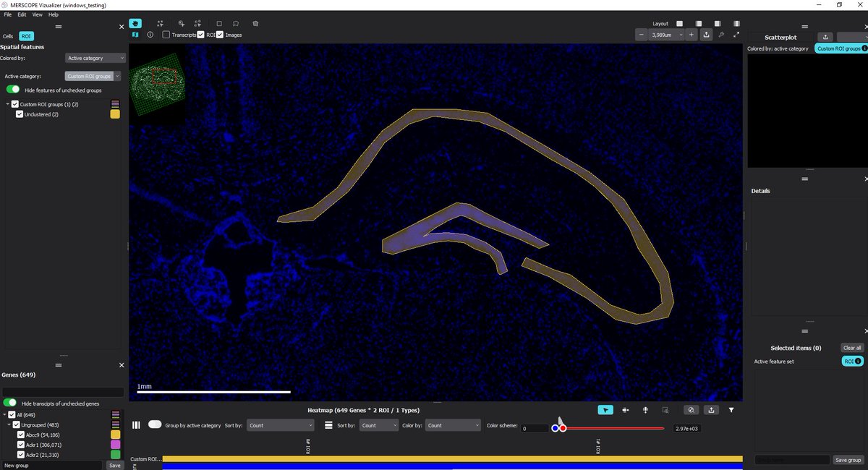The width and height of the screenshot is (868, 470).
Task: Click the gene search field
Action: [x=63, y=391]
